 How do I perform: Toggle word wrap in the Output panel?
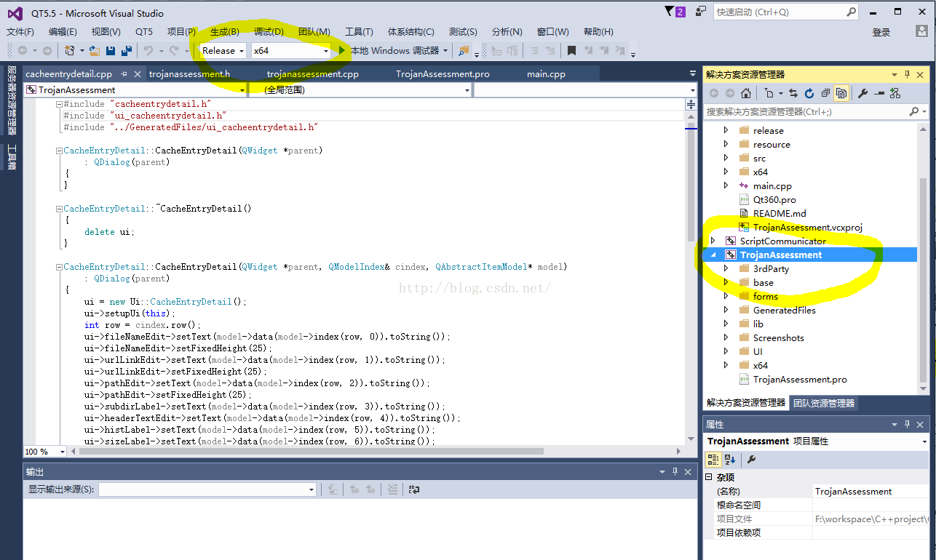(414, 489)
